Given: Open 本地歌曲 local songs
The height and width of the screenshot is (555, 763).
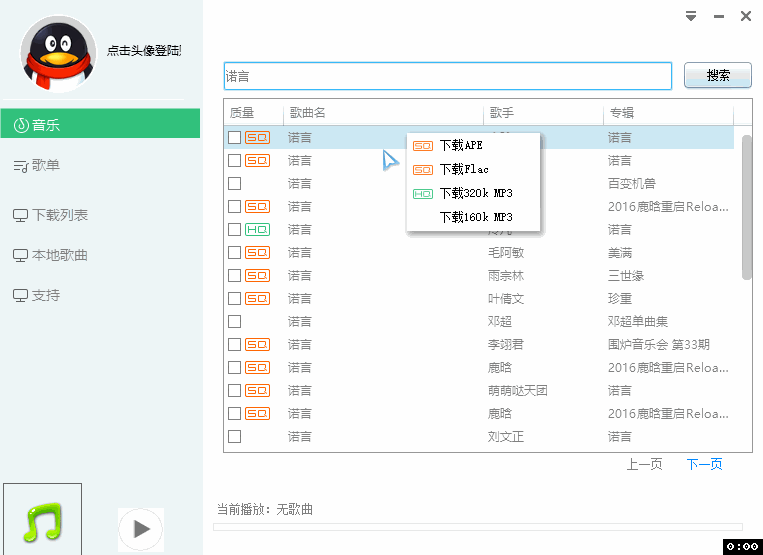Looking at the screenshot, I should tap(59, 255).
